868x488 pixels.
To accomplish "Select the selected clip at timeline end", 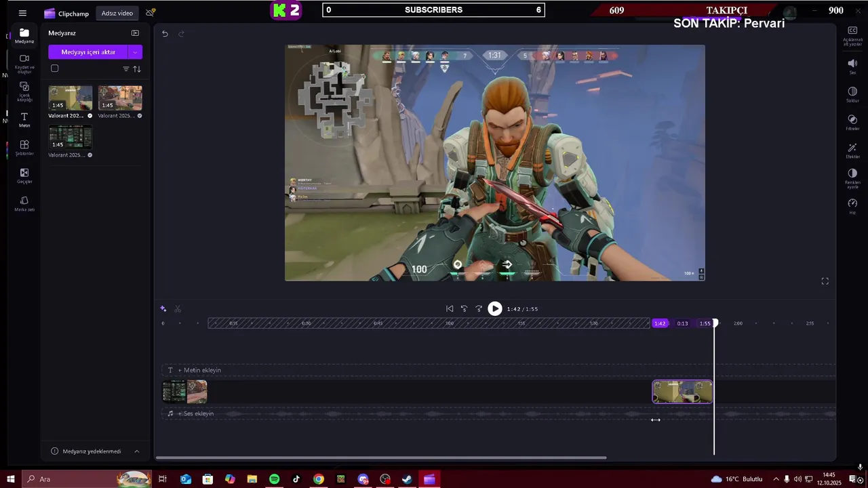I will click(682, 392).
